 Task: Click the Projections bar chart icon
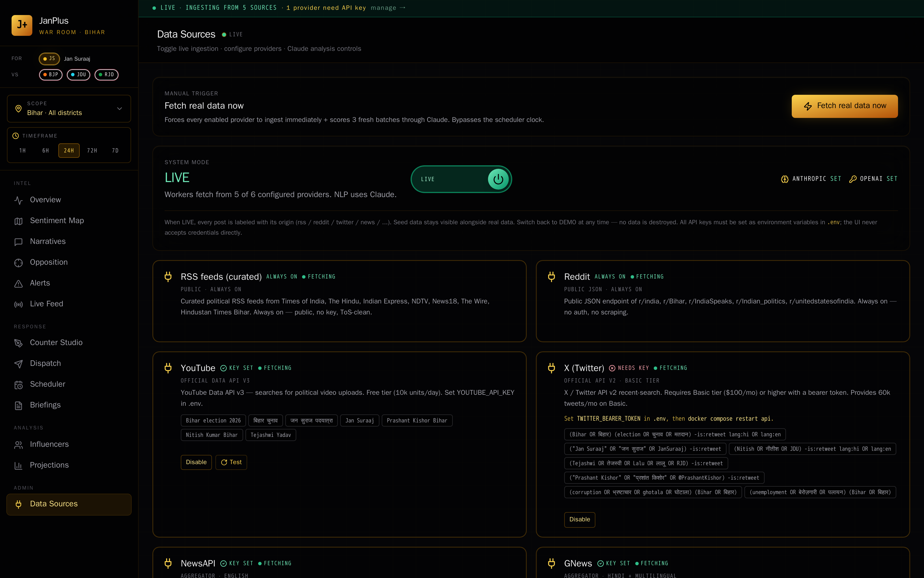[x=18, y=465]
